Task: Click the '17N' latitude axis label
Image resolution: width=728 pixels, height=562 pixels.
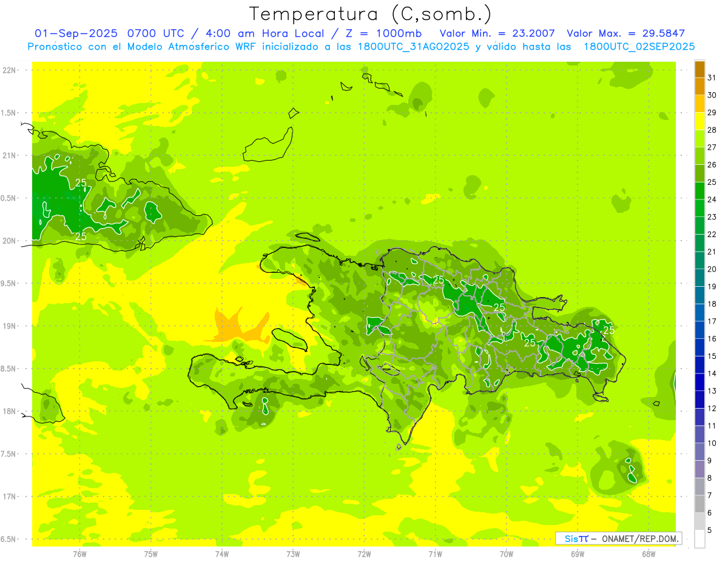Action: (x=10, y=497)
